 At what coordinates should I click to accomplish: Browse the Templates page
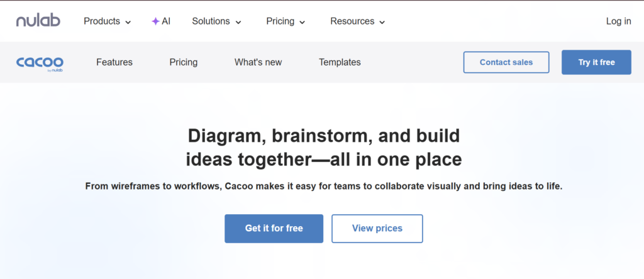pyautogui.click(x=340, y=62)
